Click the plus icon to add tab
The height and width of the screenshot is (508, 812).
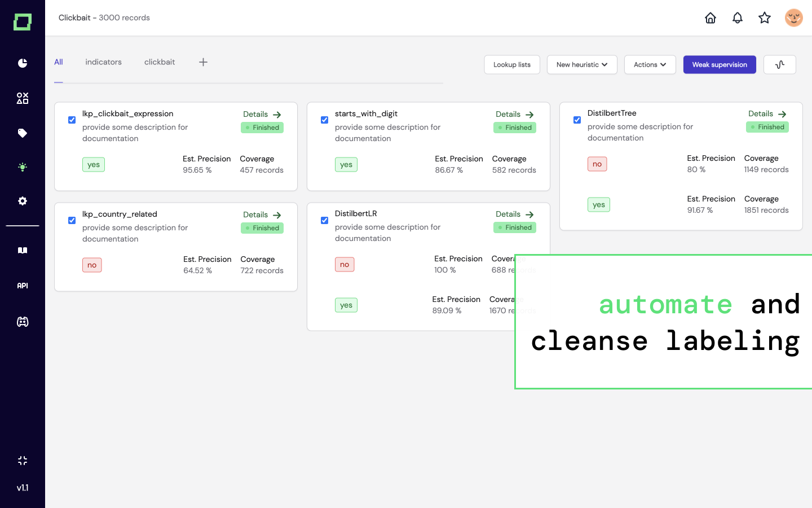(x=204, y=62)
